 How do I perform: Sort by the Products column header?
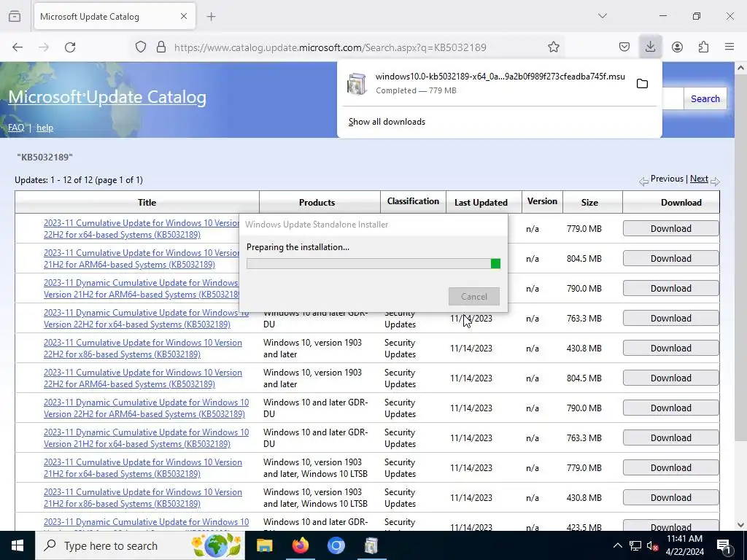point(317,203)
